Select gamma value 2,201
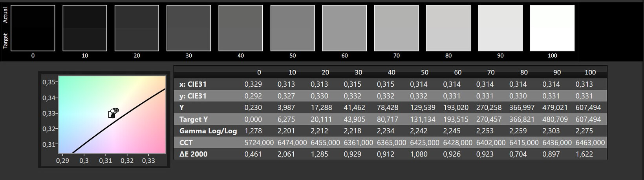 tap(286, 131)
